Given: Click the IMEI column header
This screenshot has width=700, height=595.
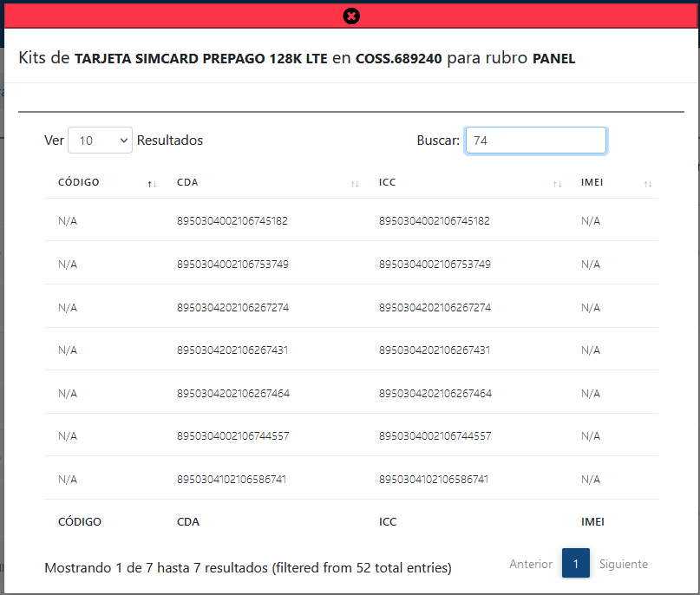Looking at the screenshot, I should [592, 183].
